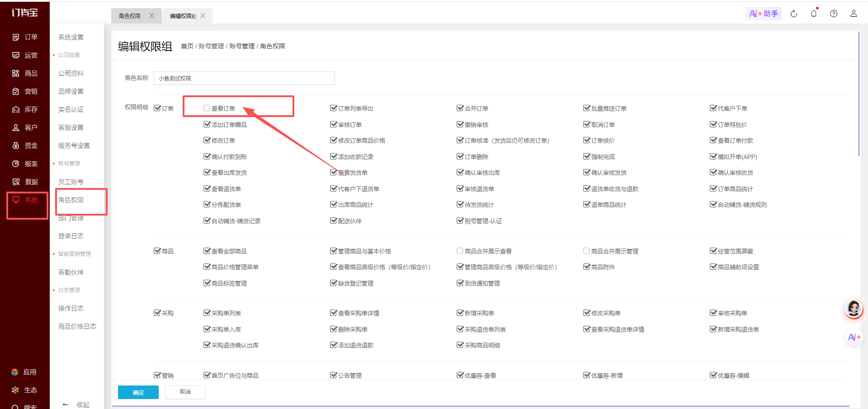Open the 商品 products sidebar icon
The image size is (868, 409).
(x=16, y=73)
